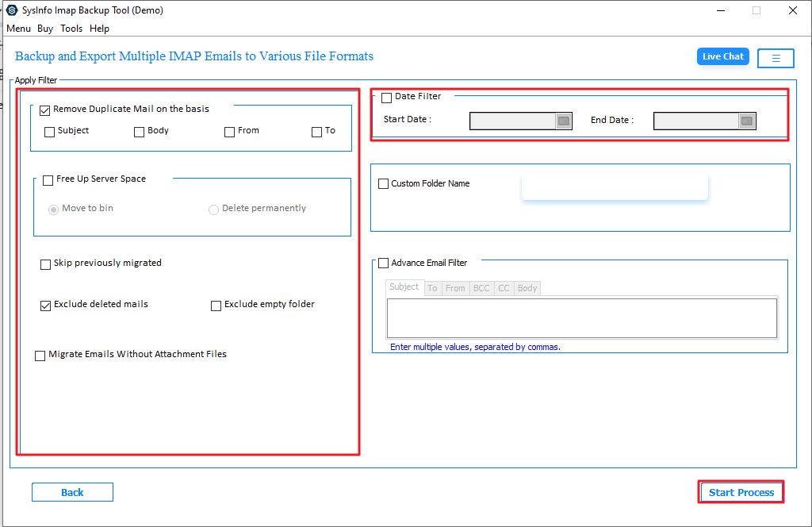
Task: Enable Migrate Emails Without Attachment Files
Action: point(40,356)
